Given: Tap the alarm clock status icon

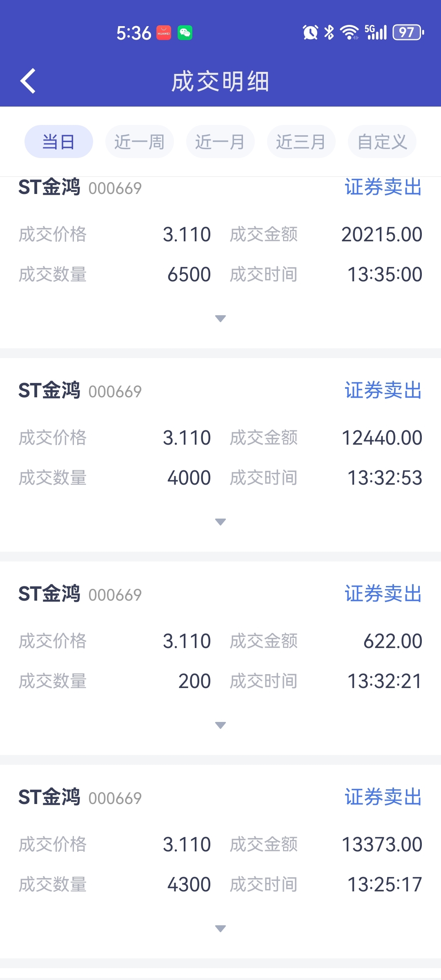Looking at the screenshot, I should 310,32.
